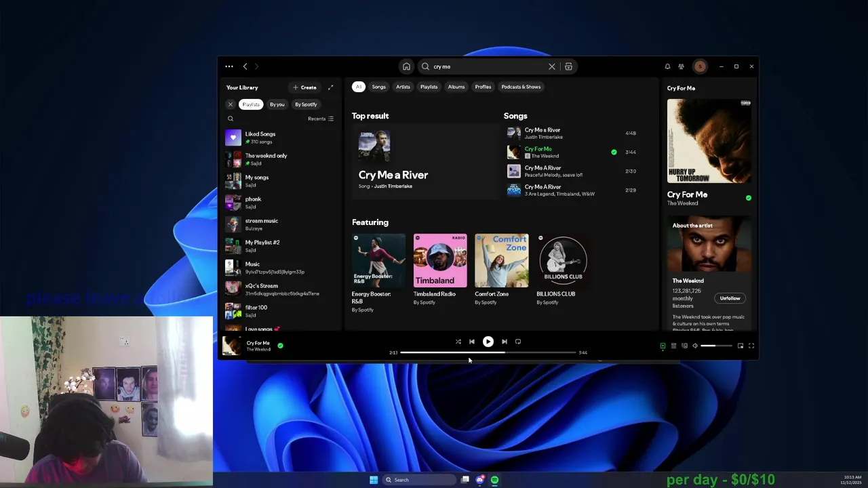The image size is (868, 488).
Task: Select the Artists search tab
Action: click(x=403, y=87)
